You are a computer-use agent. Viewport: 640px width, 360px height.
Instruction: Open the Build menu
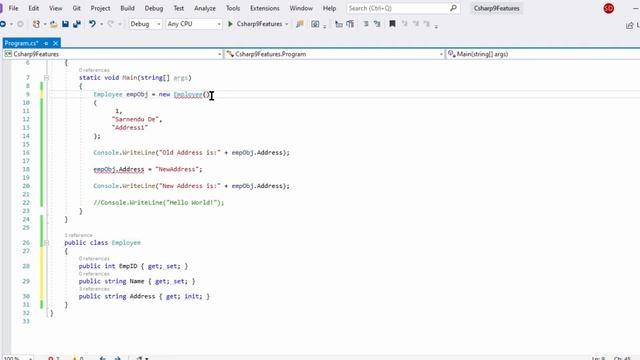(x=127, y=8)
